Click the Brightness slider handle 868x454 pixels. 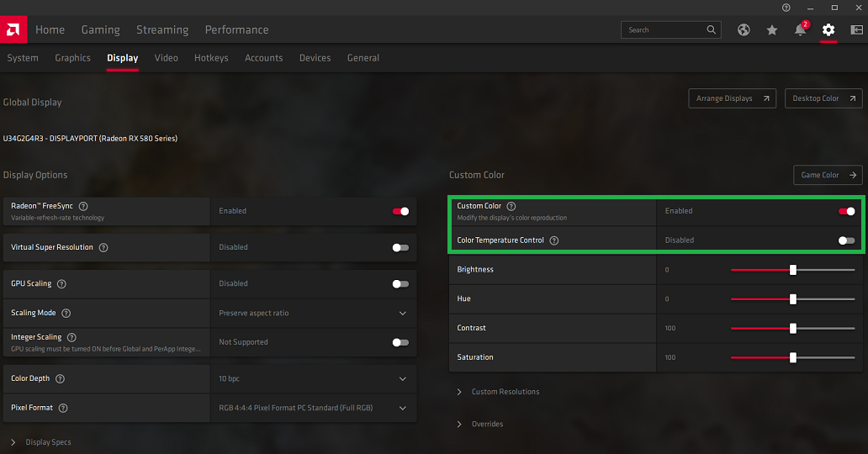pos(792,270)
